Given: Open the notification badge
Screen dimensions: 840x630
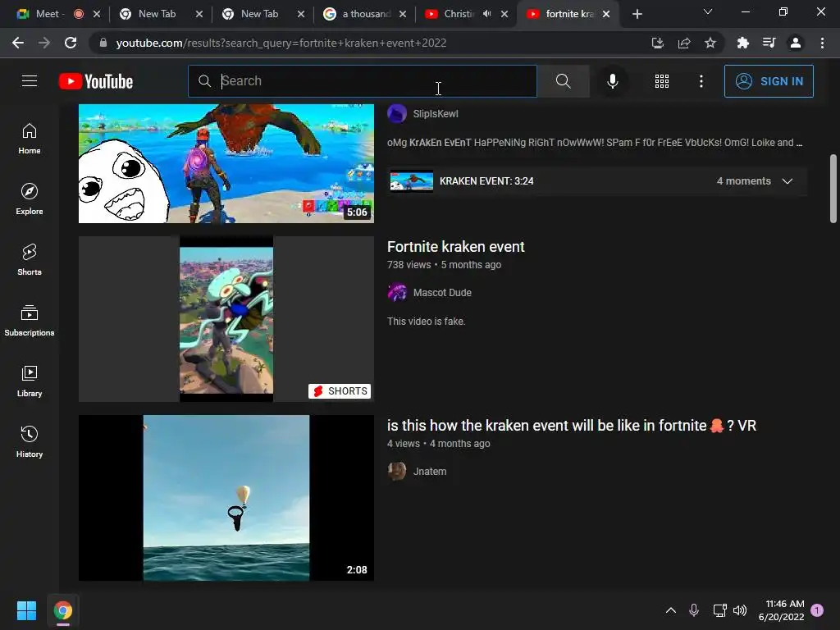Looking at the screenshot, I should 817,610.
